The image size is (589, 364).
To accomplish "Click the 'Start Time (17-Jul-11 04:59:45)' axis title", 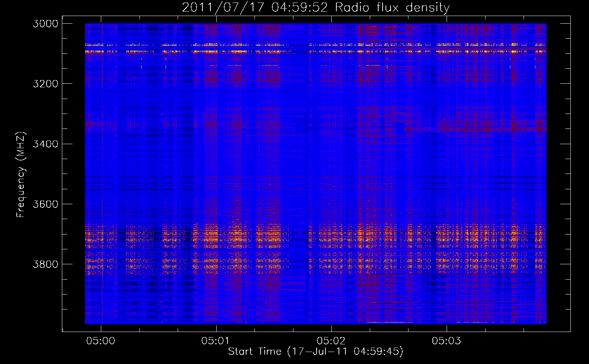I will (x=316, y=352).
